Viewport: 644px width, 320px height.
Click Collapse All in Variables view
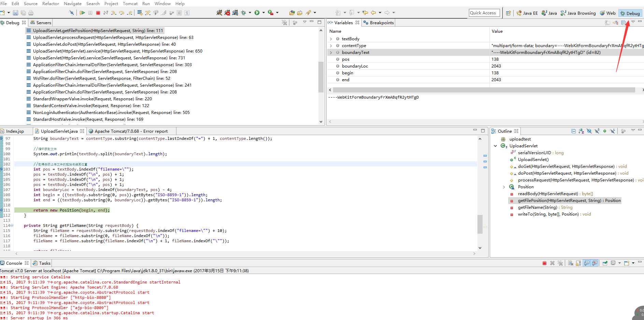(x=623, y=23)
